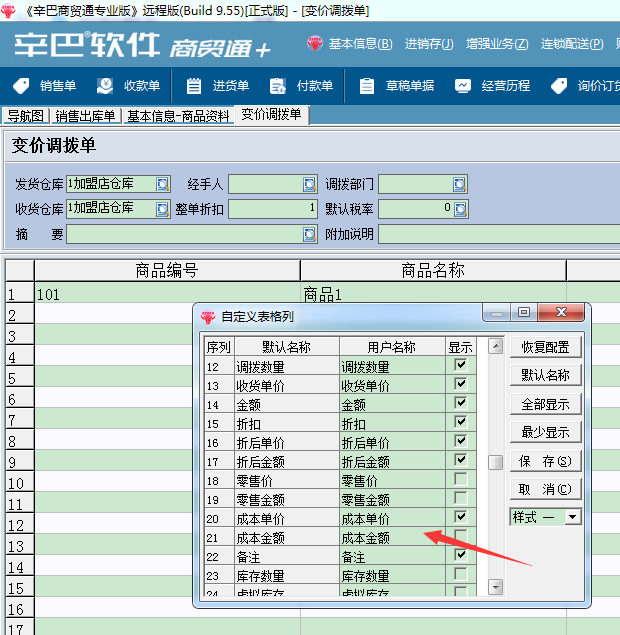Click the 商品编号 column header

[x=167, y=271]
